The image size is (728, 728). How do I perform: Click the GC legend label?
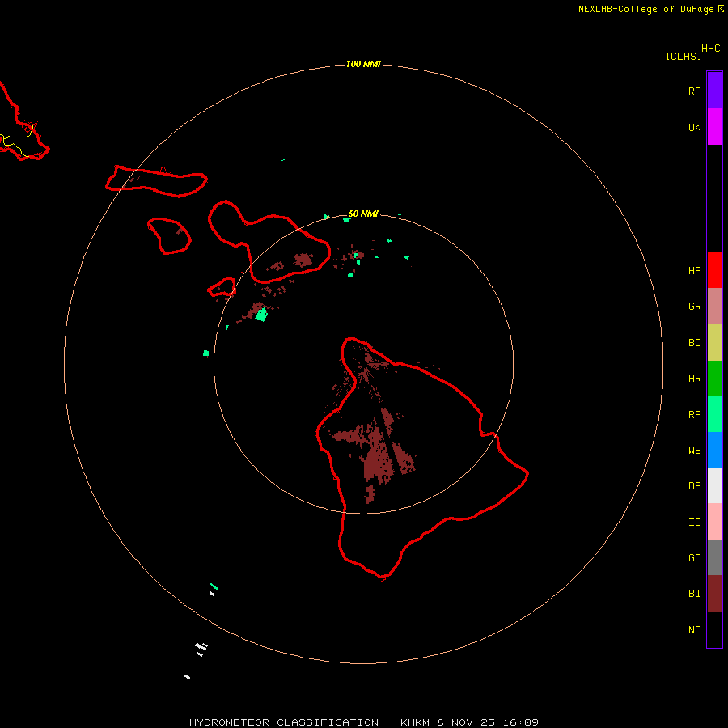point(694,557)
